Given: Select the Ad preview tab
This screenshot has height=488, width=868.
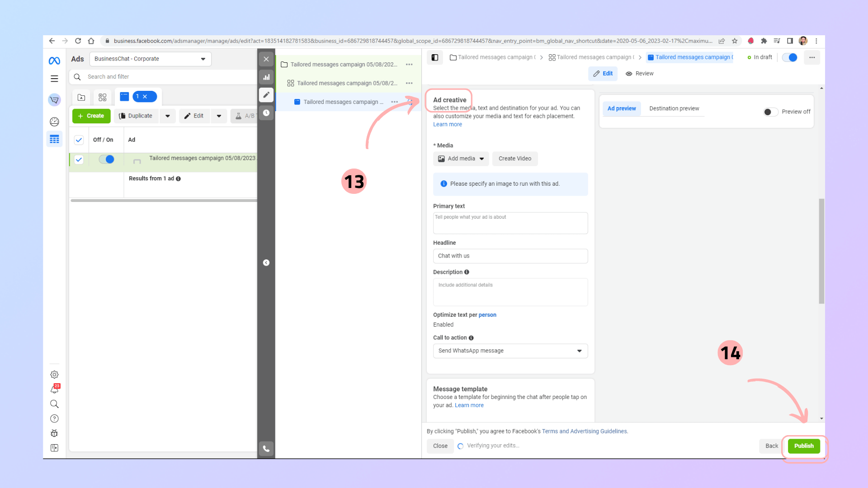Looking at the screenshot, I should (x=622, y=108).
